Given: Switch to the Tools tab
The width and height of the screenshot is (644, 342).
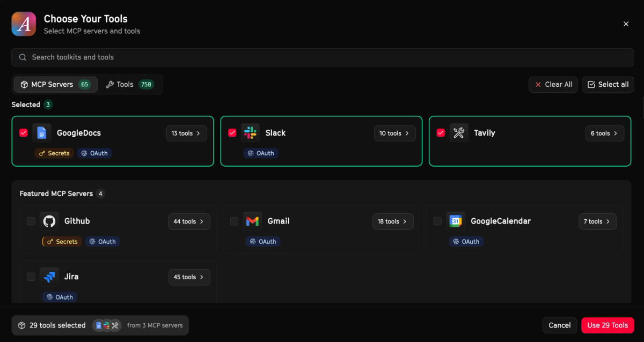Looking at the screenshot, I should coord(130,85).
